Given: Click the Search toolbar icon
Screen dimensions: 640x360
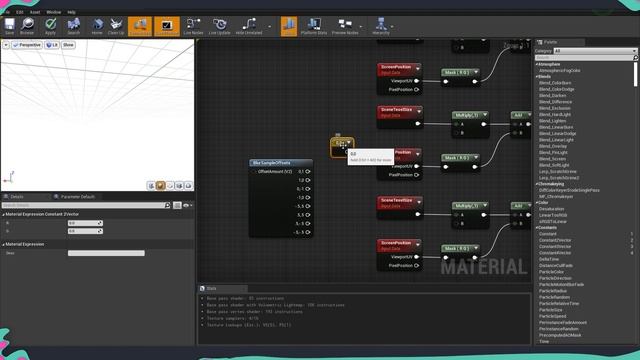Looking at the screenshot, I should pos(73,27).
